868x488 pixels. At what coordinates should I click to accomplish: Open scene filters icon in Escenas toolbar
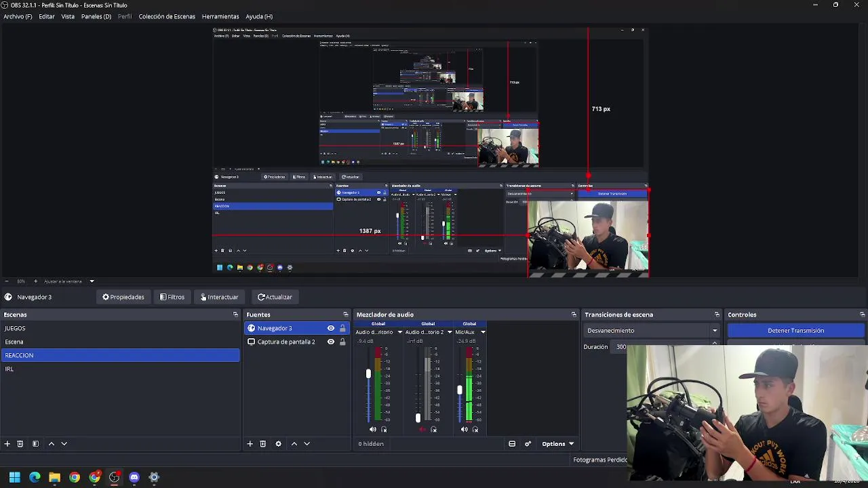35,444
